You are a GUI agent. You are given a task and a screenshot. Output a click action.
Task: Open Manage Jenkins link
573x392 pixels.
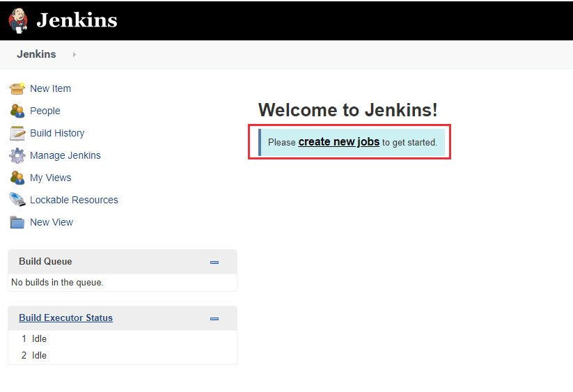(x=65, y=155)
